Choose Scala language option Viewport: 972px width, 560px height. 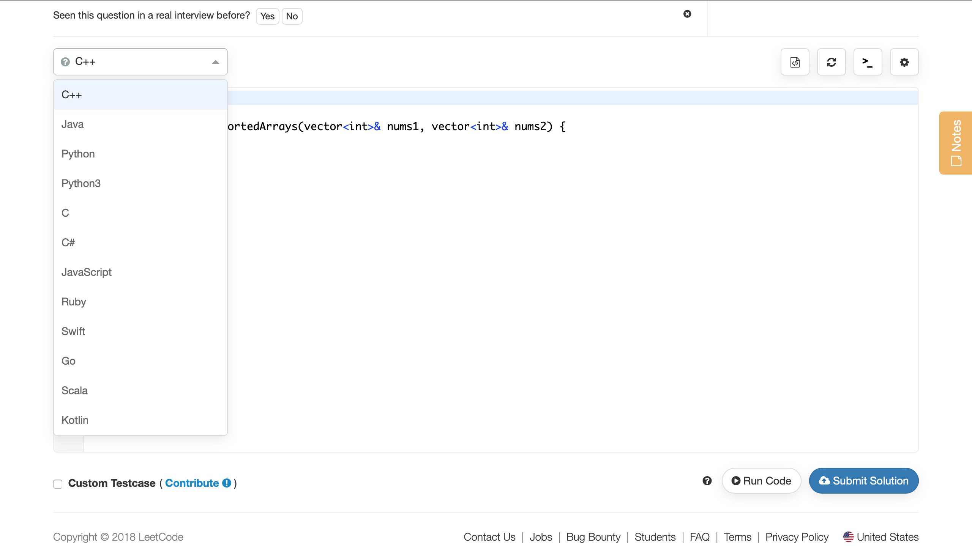coord(140,390)
